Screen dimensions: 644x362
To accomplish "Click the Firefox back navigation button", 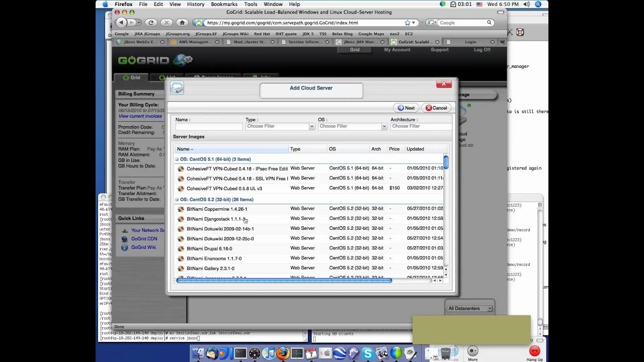I will [x=121, y=23].
